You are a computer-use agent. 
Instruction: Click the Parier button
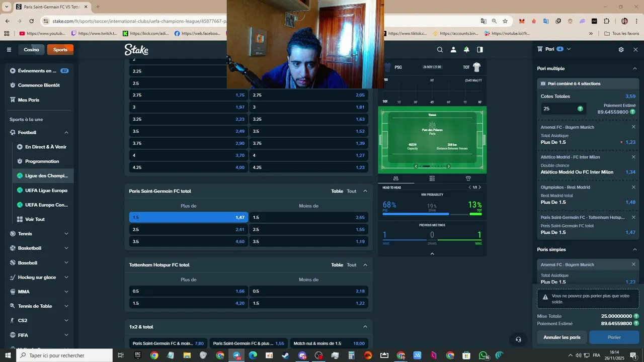point(614,337)
